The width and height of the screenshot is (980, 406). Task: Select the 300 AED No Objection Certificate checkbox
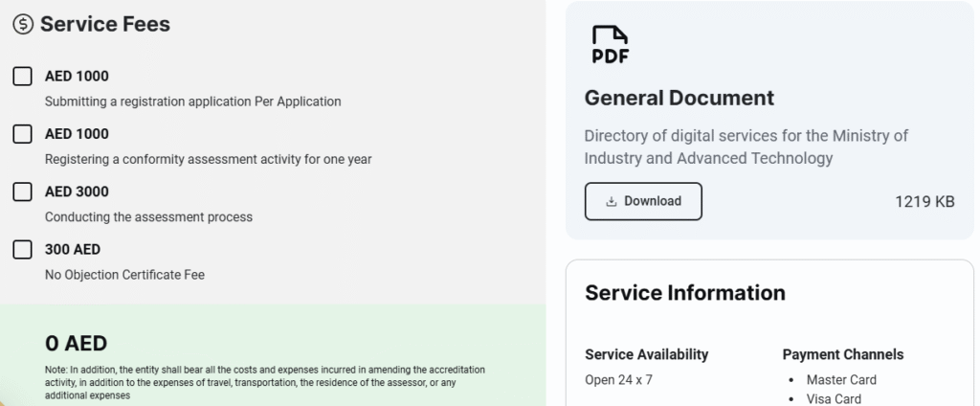(22, 250)
